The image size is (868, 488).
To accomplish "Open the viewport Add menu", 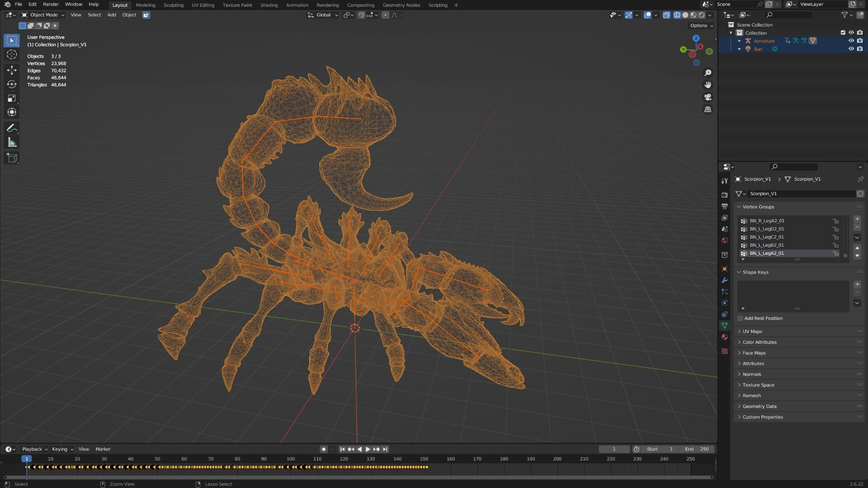I will [x=112, y=15].
